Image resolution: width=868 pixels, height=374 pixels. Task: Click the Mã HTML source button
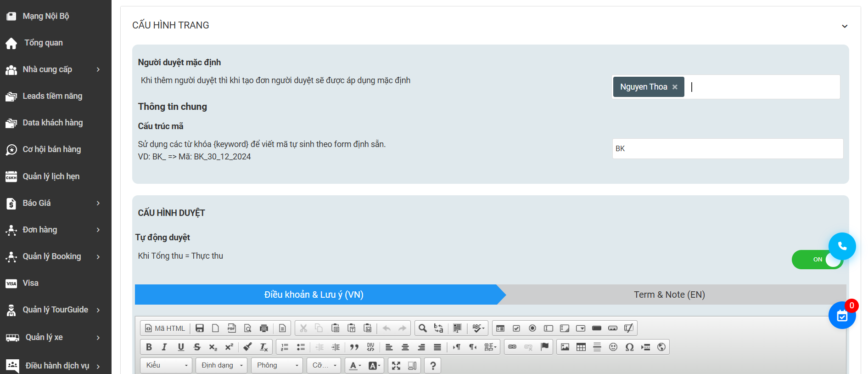pyautogui.click(x=165, y=328)
